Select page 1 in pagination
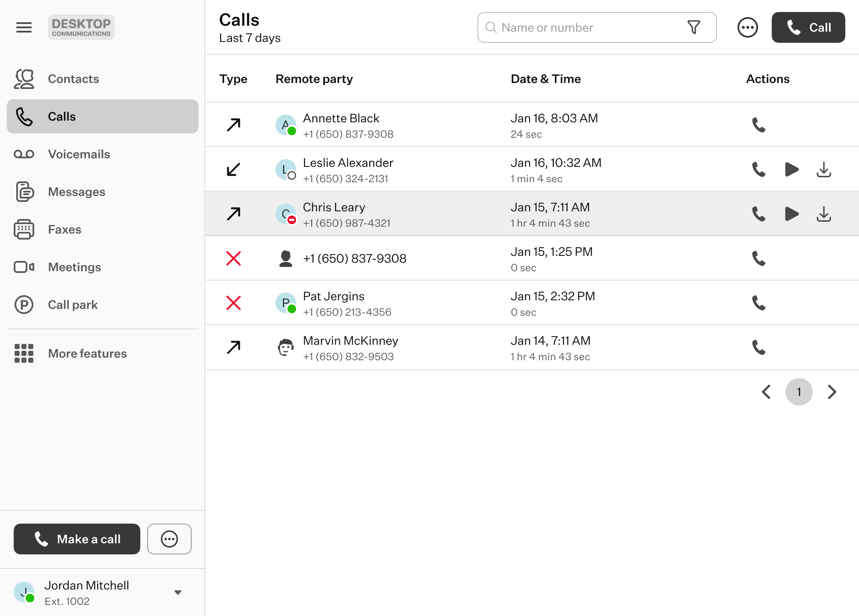Screen dimensions: 859x616 (x=799, y=392)
